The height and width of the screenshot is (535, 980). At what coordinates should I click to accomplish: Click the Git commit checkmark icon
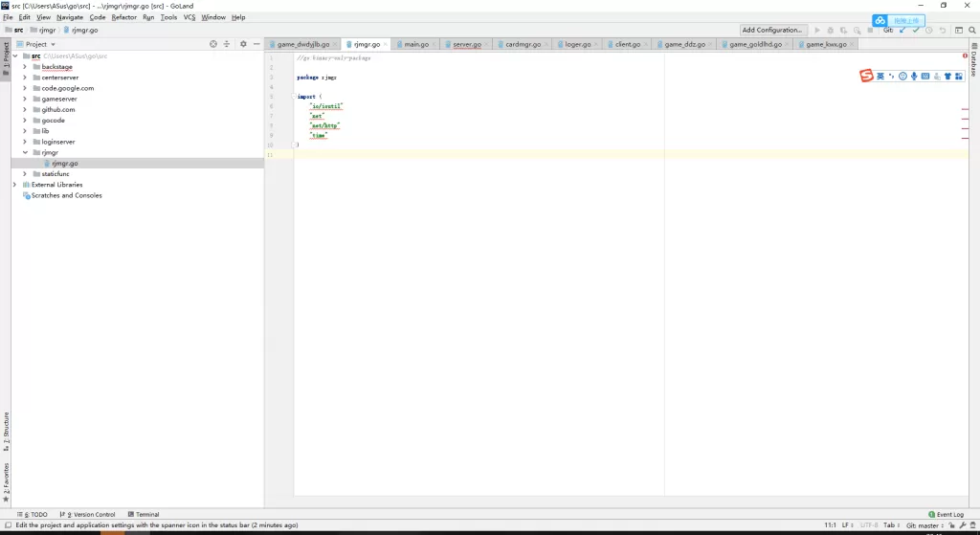coord(916,30)
